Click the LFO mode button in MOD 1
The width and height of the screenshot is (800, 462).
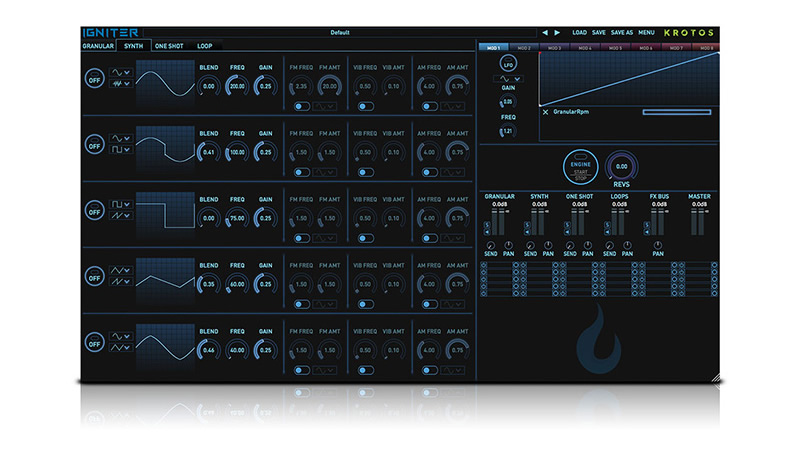click(x=508, y=64)
